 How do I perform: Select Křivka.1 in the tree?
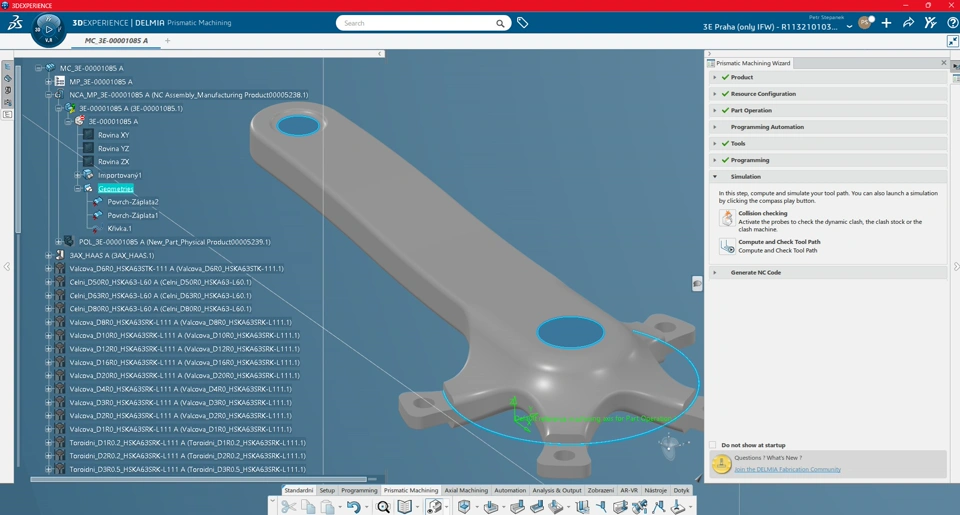click(119, 228)
